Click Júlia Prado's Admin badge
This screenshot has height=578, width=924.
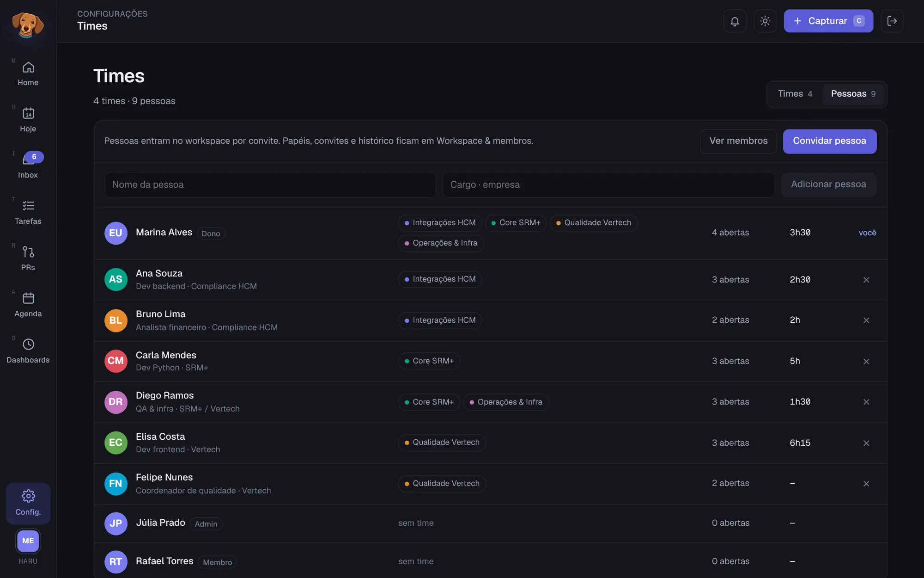click(206, 524)
